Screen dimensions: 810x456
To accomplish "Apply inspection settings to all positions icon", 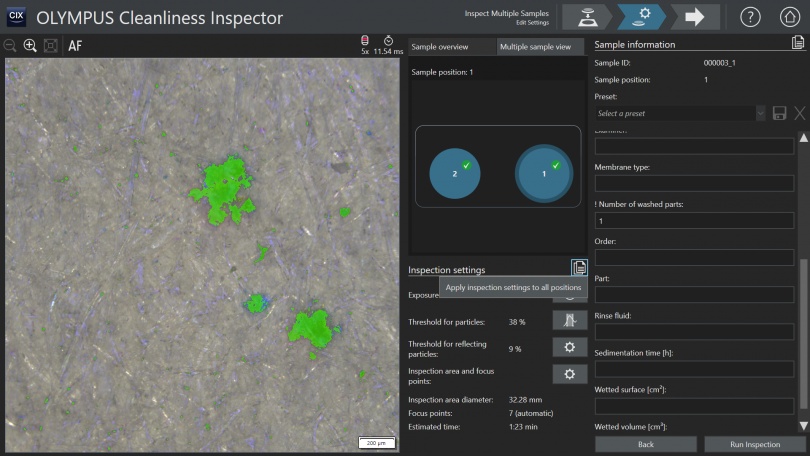I will click(x=579, y=267).
